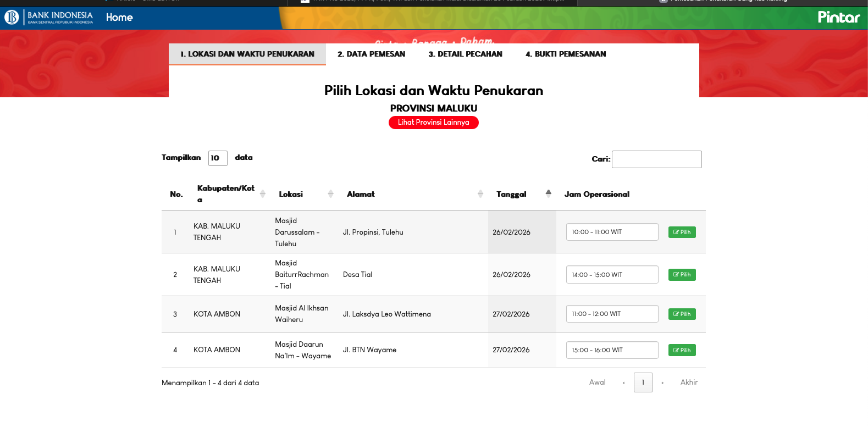Viewport: 868px width, 427px height.
Task: Click the Akhir pagination link
Action: click(689, 382)
